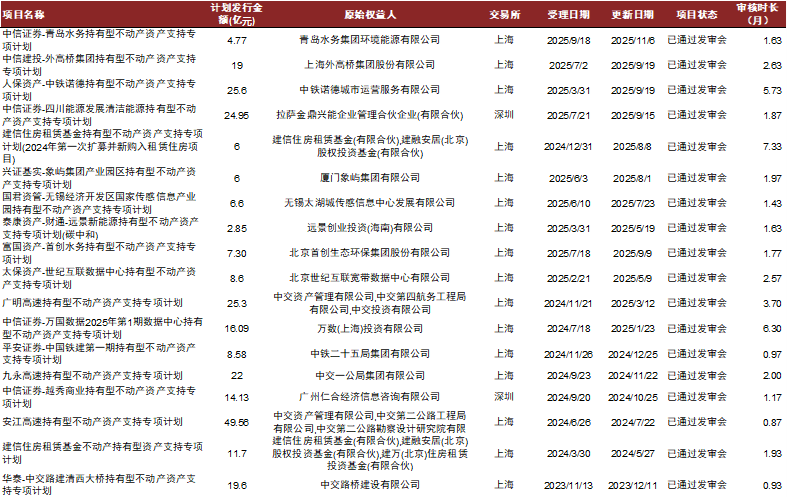Click amount cell 24.95
Screen dimensions: 787x498
click(236, 115)
